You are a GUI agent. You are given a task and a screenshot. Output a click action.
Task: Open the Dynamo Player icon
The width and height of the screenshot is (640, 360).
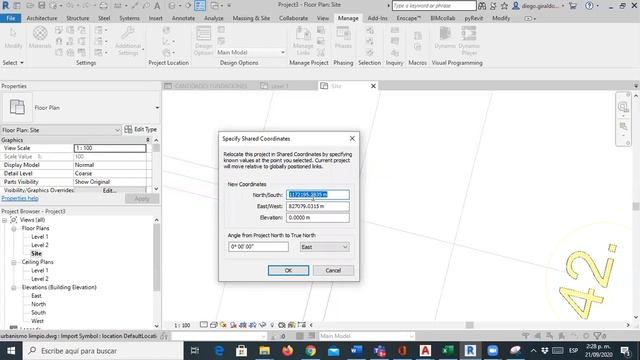point(469,33)
